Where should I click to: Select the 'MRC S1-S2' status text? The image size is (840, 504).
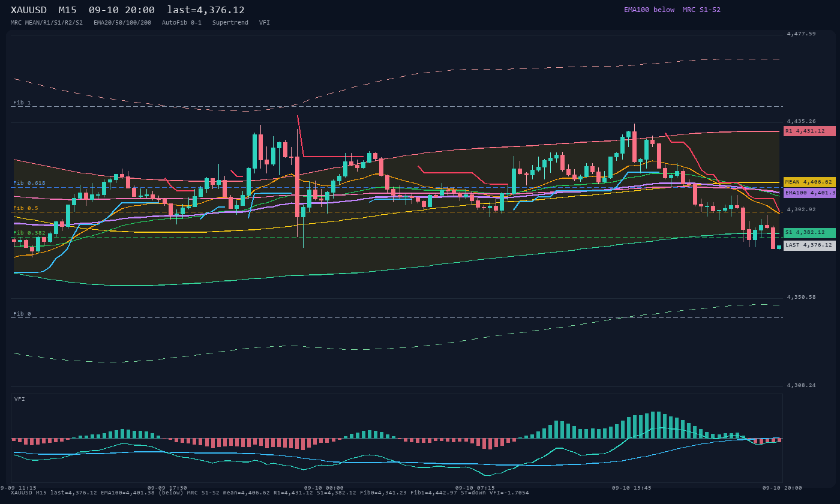[x=701, y=10]
